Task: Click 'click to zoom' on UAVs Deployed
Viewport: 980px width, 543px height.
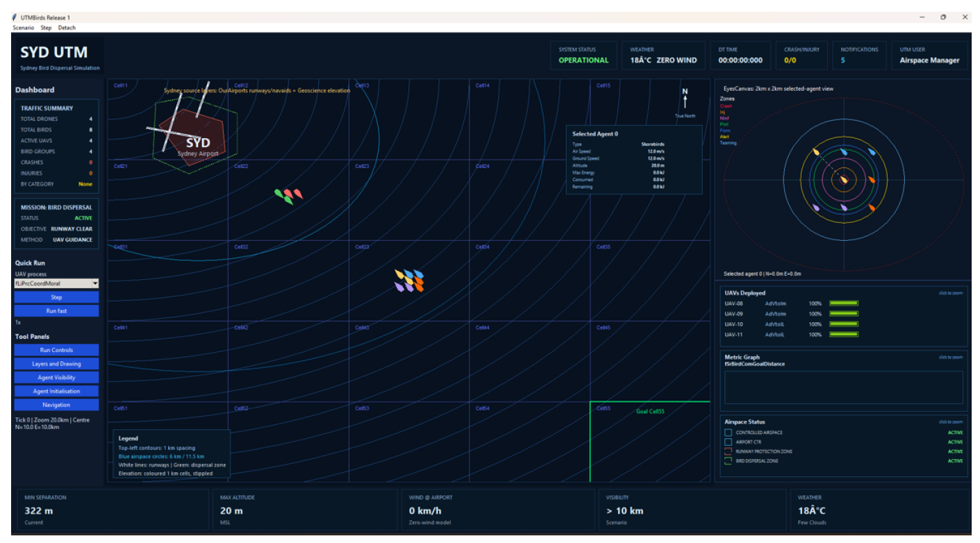Action: pos(951,293)
